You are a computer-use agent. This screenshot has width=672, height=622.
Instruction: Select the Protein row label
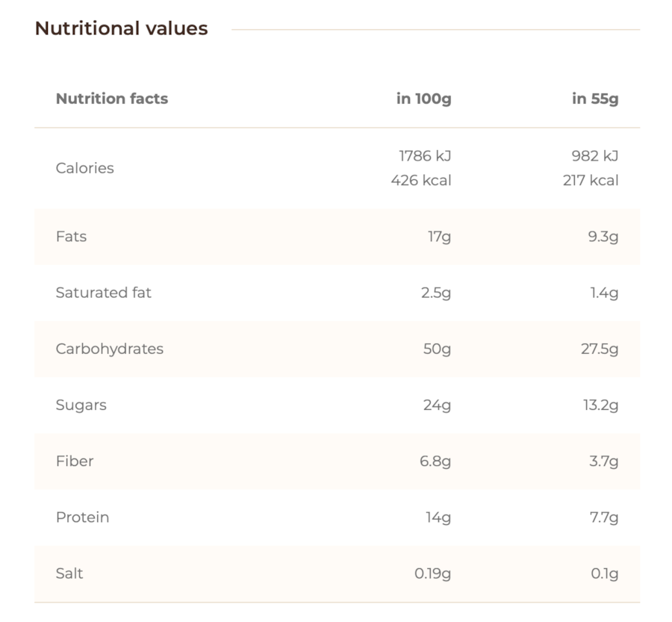click(x=82, y=517)
